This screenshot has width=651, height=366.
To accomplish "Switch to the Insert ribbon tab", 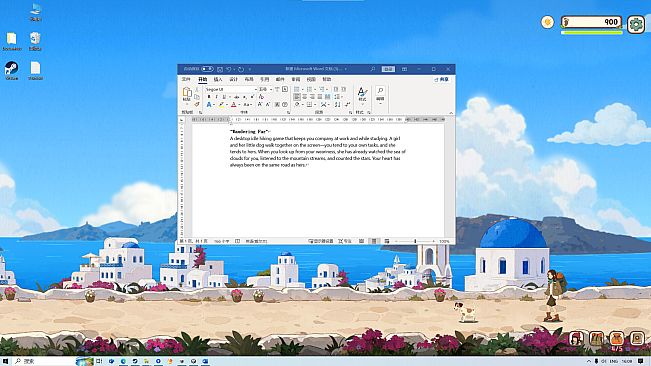I will point(218,79).
